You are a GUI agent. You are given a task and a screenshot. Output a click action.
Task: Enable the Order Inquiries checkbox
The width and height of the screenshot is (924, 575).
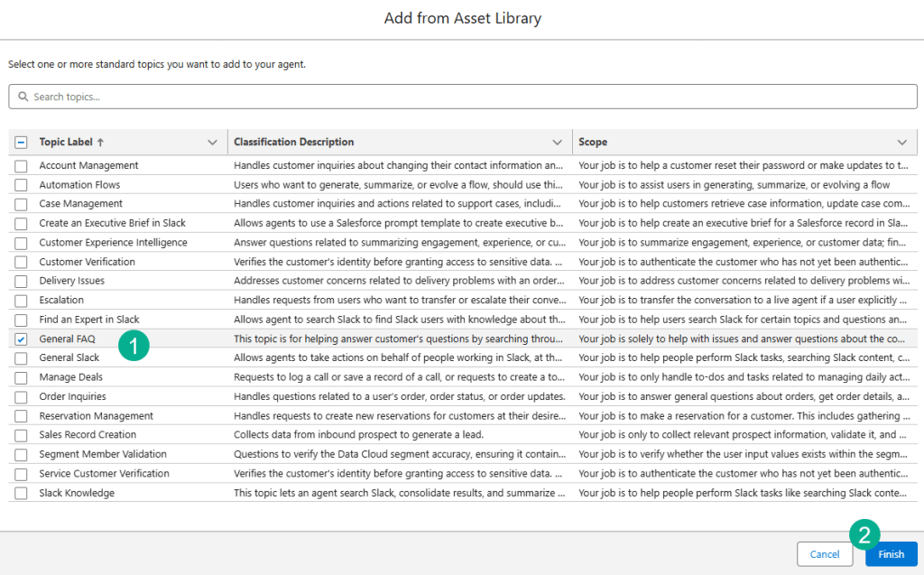(x=21, y=397)
